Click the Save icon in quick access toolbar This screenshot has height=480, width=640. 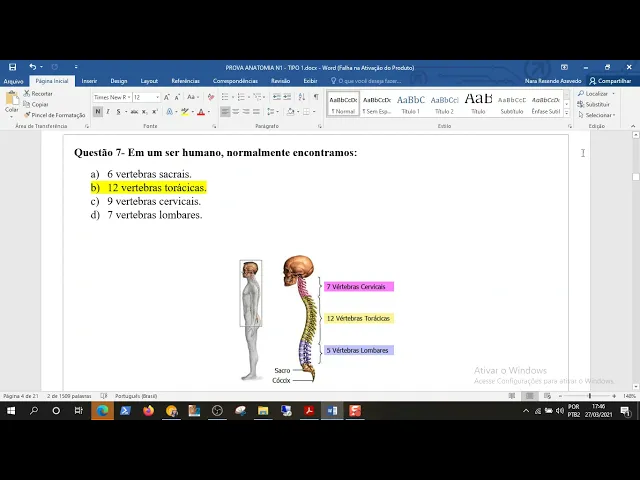(x=13, y=67)
